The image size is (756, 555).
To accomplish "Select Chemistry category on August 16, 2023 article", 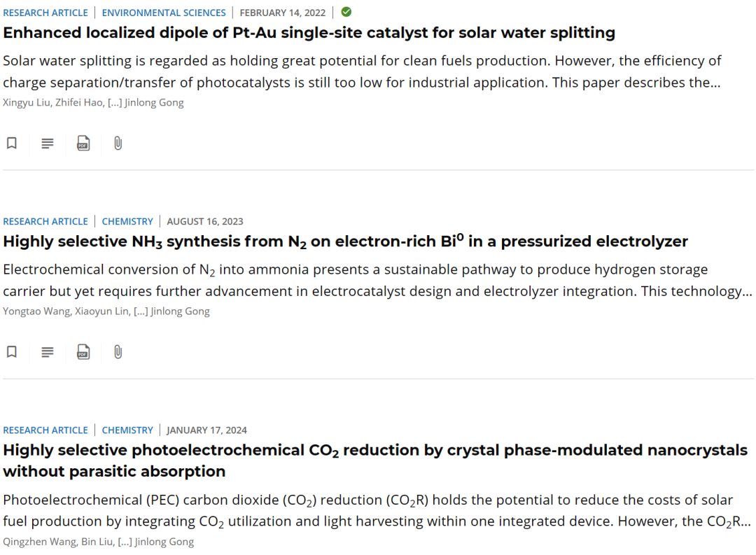I will 127,221.
